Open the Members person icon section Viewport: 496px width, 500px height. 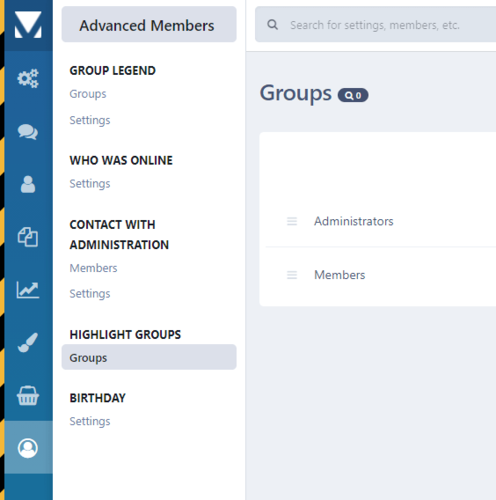pyautogui.click(x=28, y=184)
